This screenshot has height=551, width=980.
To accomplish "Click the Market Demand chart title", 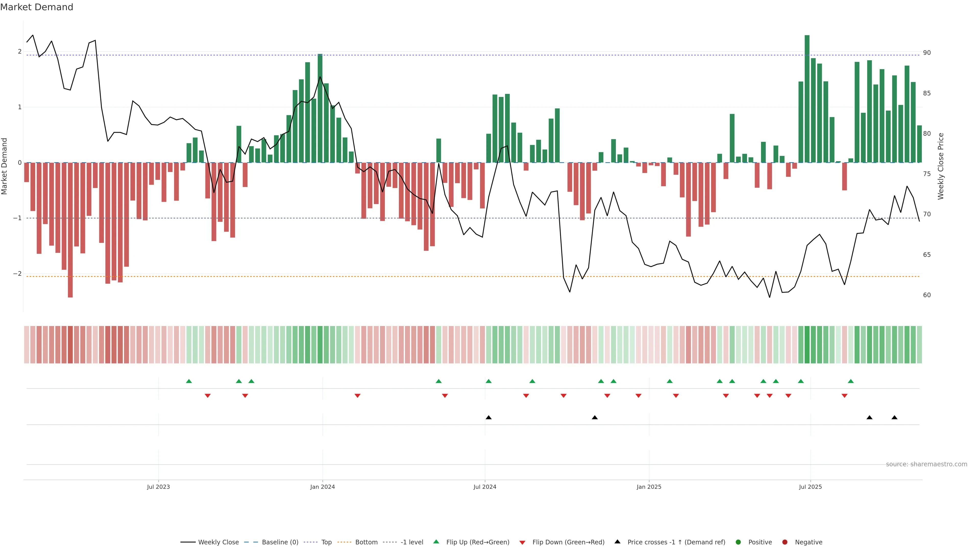I will click(x=36, y=7).
